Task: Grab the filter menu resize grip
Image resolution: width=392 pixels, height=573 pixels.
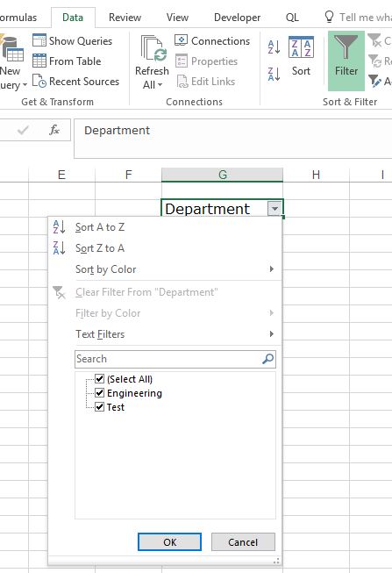Action: 276,561
